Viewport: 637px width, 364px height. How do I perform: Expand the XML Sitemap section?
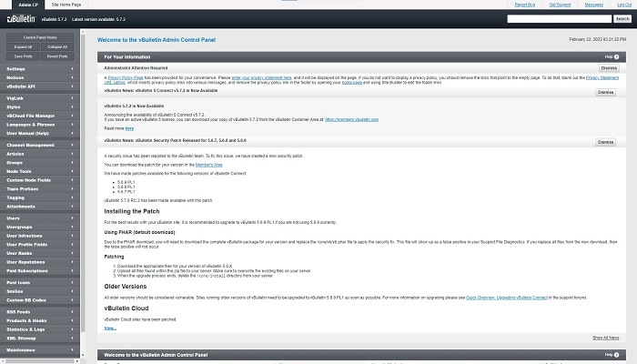[x=40, y=338]
